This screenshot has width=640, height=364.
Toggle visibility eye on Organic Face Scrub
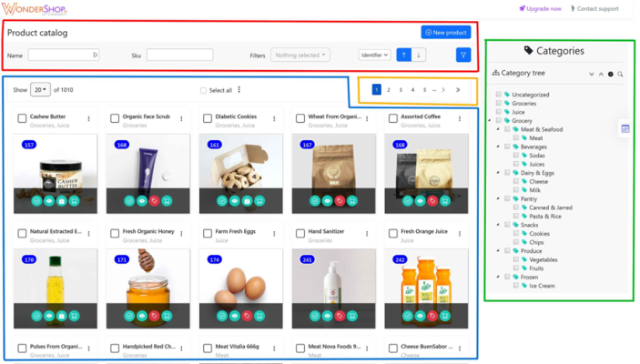point(142,201)
